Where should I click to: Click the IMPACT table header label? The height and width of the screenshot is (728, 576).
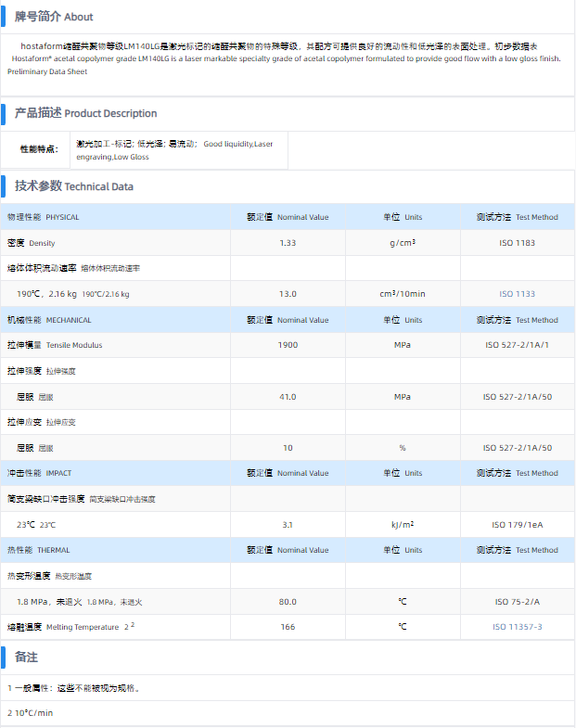click(x=39, y=473)
